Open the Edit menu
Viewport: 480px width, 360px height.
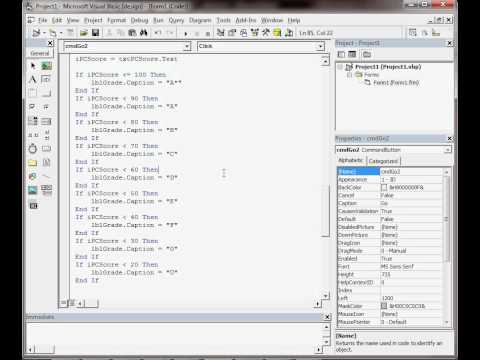pyautogui.click(x=57, y=20)
